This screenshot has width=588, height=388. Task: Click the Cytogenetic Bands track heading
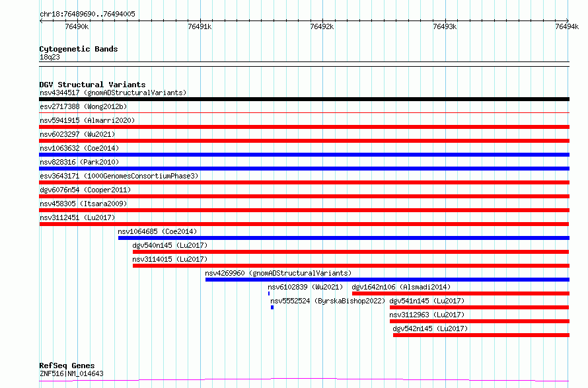(79, 49)
